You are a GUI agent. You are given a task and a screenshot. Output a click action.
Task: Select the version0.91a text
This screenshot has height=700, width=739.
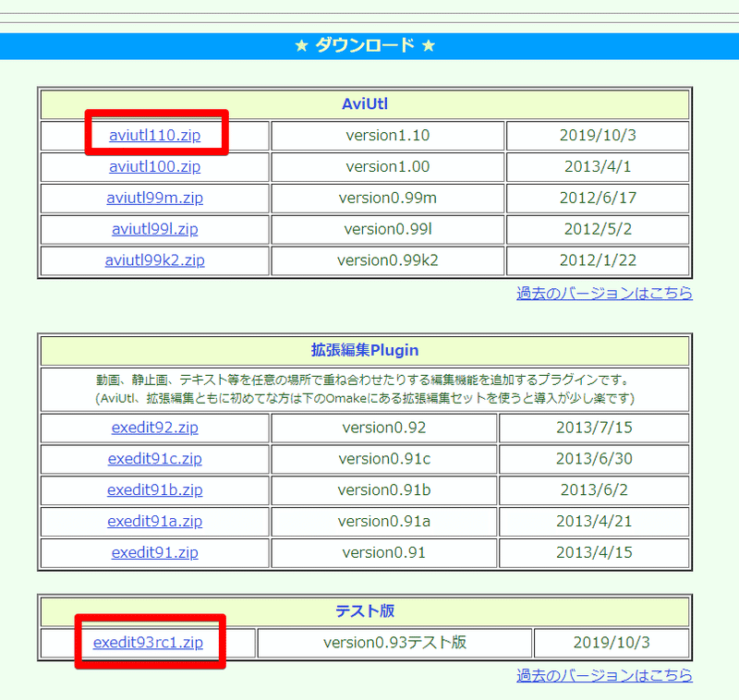click(x=383, y=522)
